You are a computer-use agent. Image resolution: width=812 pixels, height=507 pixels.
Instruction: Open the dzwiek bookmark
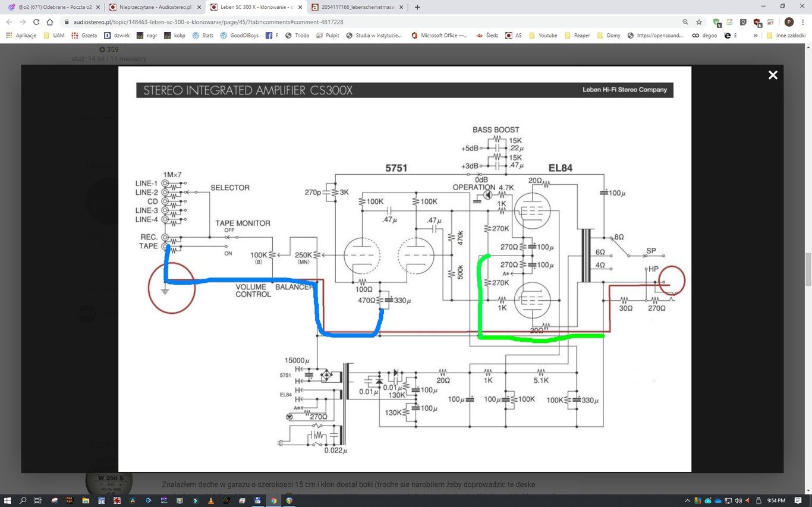pyautogui.click(x=117, y=36)
